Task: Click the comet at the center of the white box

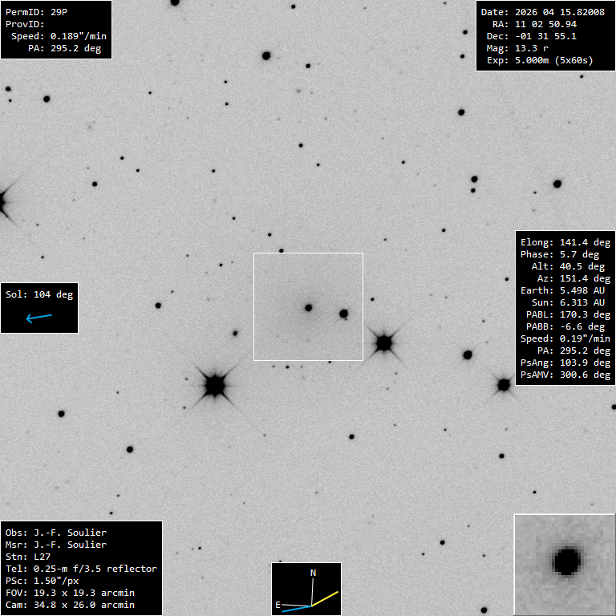Action: point(308,307)
